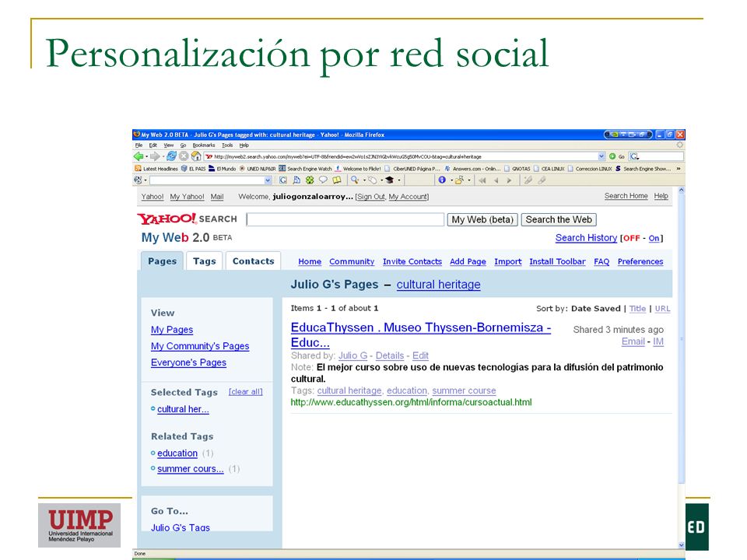Click the result's Details link
747x560 pixels.
click(390, 355)
